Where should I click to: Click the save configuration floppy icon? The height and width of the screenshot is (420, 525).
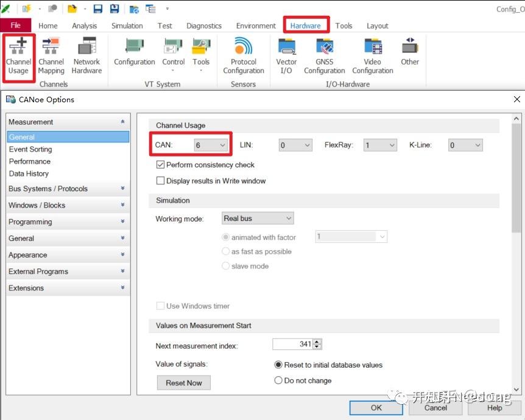pyautogui.click(x=98, y=9)
